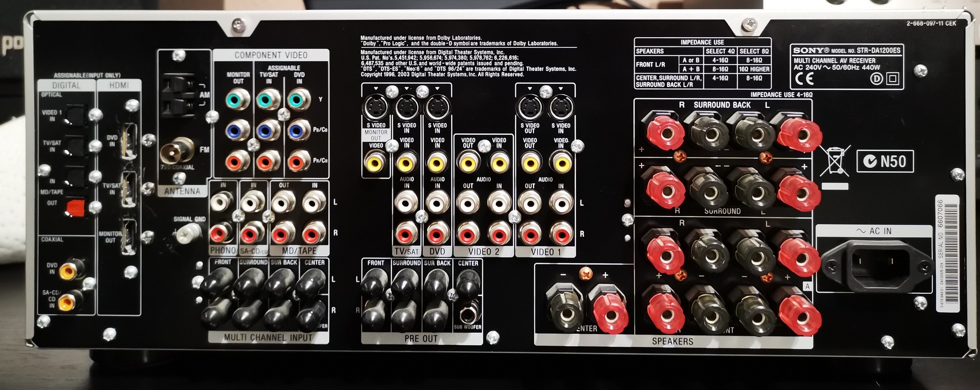The width and height of the screenshot is (980, 390).
Task: Click the HDMI MONITOR OUT port
Action: pyautogui.click(x=128, y=237)
